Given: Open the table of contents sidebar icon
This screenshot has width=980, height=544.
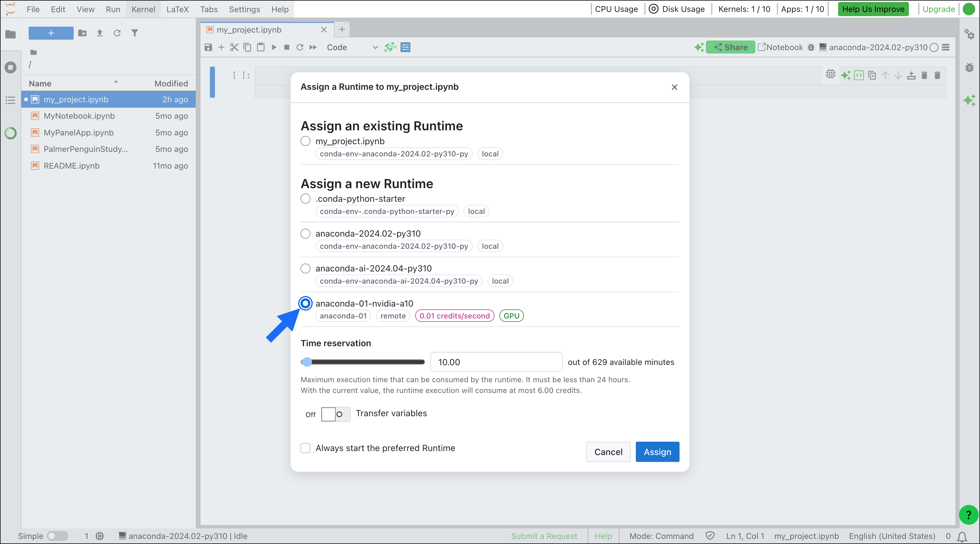Looking at the screenshot, I should [x=10, y=100].
